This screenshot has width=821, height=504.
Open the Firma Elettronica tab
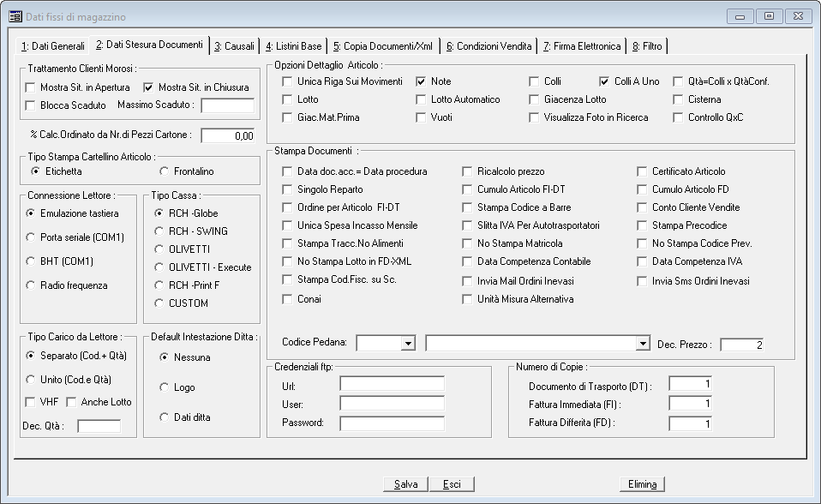(581, 45)
